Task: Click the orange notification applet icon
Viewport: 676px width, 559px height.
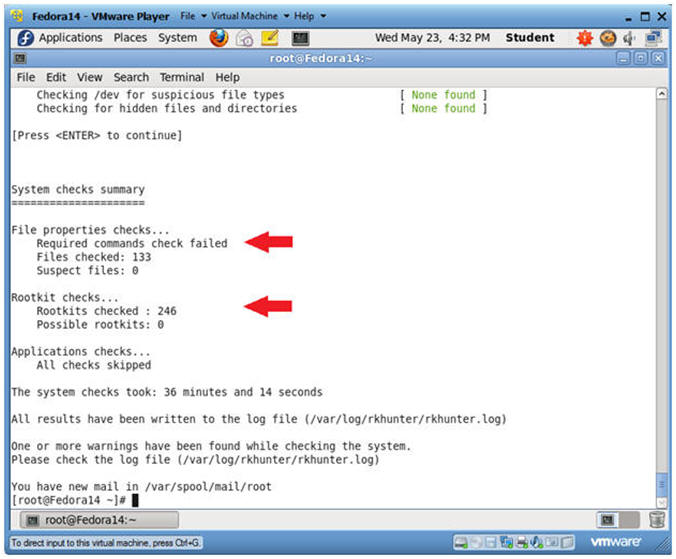Action: (x=608, y=38)
